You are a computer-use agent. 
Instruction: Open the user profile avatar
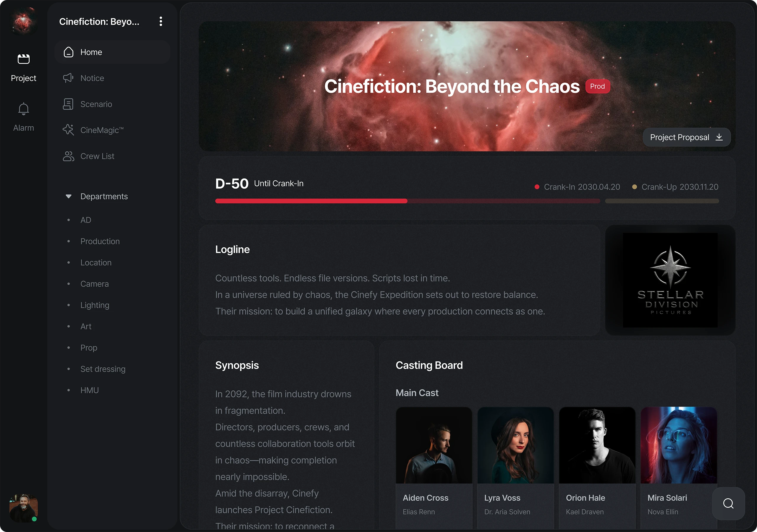23,507
